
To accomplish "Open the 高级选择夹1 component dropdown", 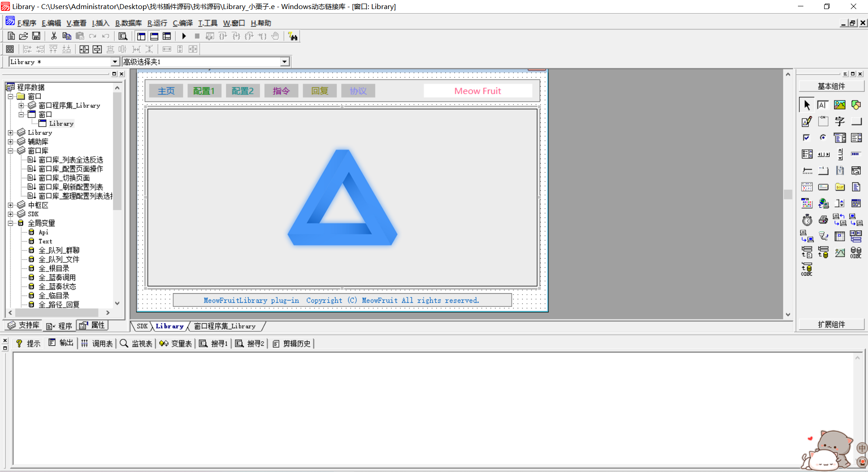I will tap(284, 62).
